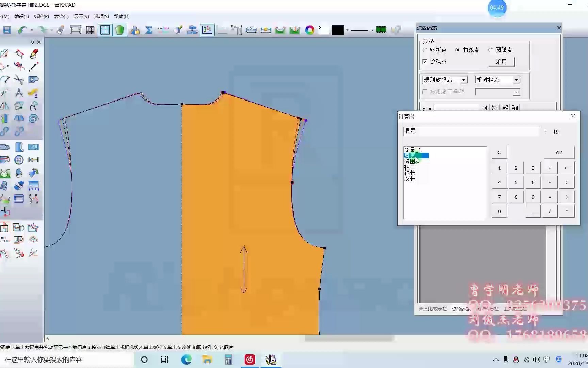Select the 圆弧点 radio button
The width and height of the screenshot is (588, 368).
point(490,50)
